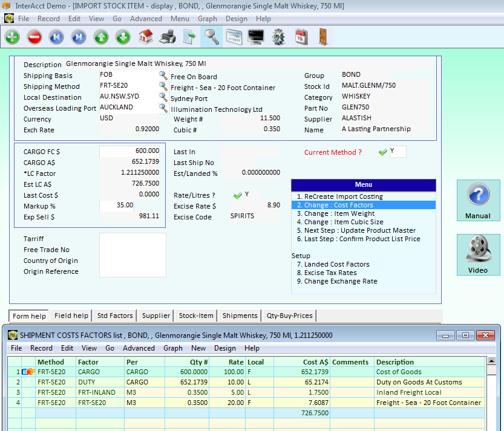Click the total cost 726.7500 cell
Viewport: 504px width, 431px height.
[302, 413]
